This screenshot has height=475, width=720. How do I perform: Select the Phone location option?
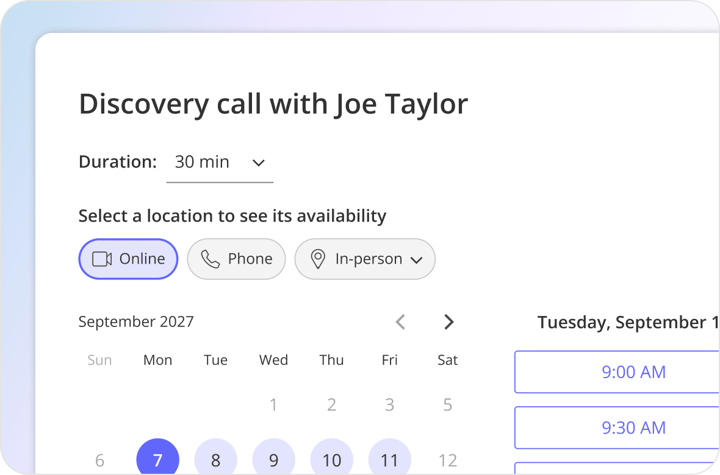coord(236,259)
